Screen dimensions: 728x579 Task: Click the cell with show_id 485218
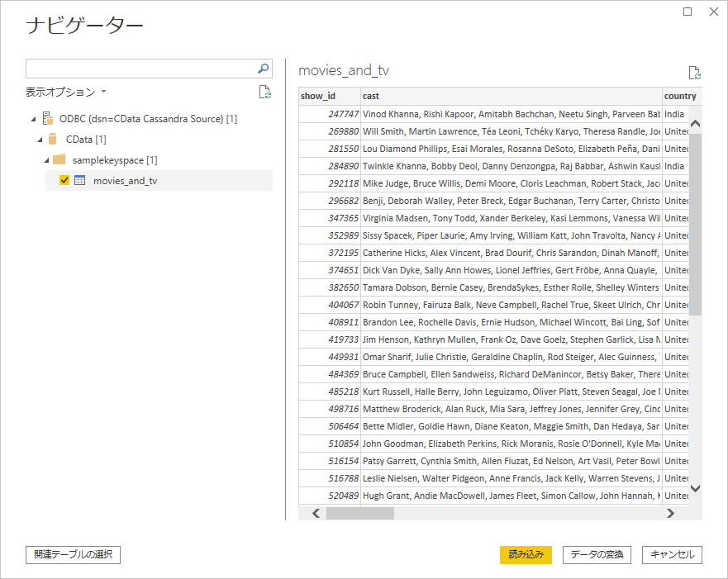(x=330, y=392)
